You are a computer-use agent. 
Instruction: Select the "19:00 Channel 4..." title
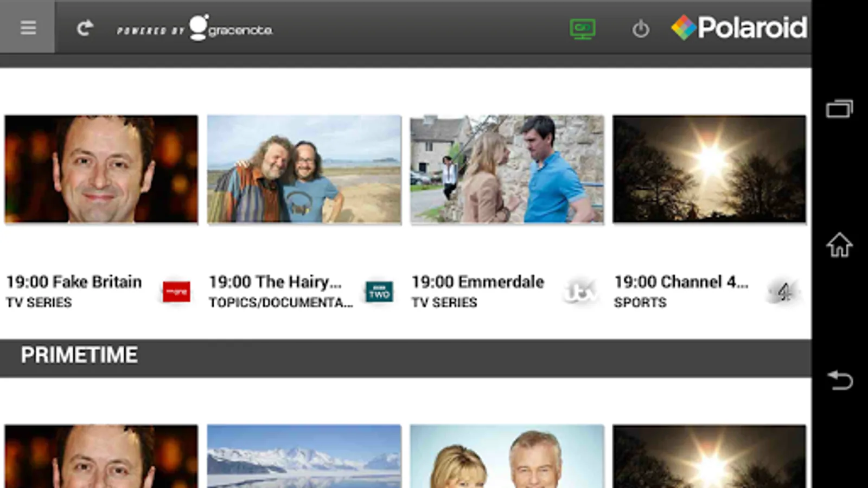(681, 282)
